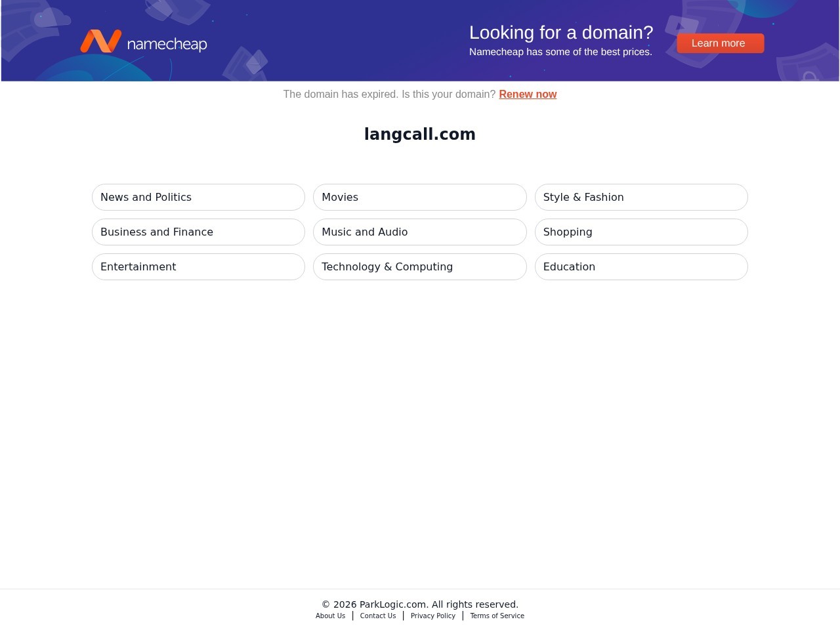Open the Style & Fashion category
Screen dimensions: 840x630
[x=641, y=197]
